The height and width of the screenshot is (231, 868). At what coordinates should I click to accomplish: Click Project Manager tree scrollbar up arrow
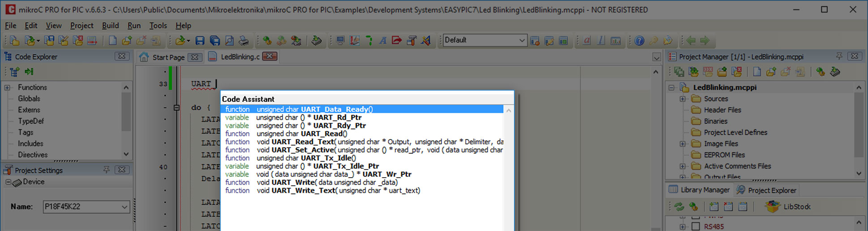(859, 87)
